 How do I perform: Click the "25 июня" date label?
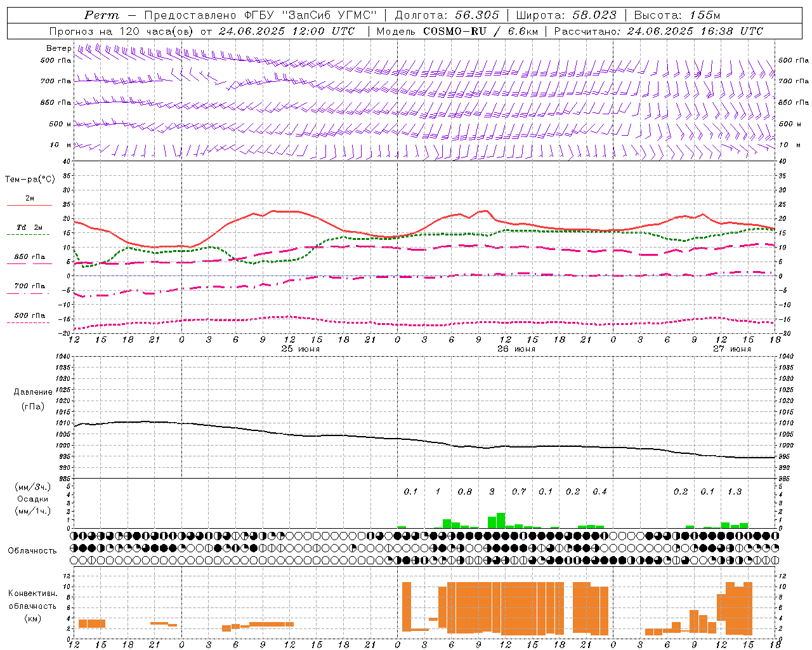301,349
